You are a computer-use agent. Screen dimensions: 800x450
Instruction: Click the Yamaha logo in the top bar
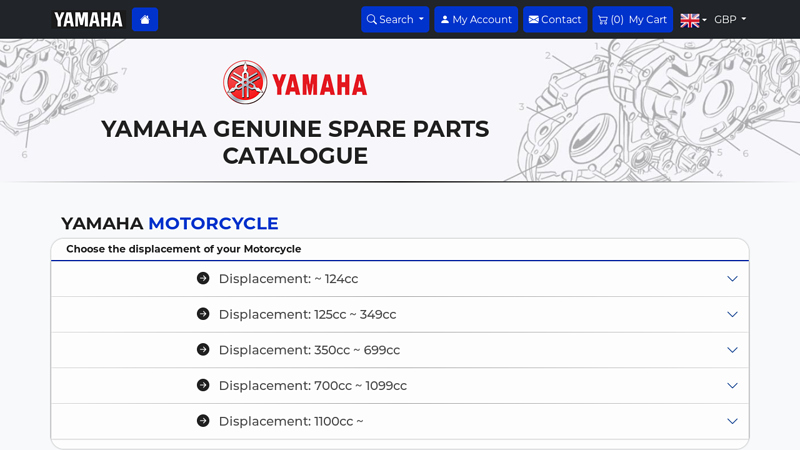(x=88, y=19)
